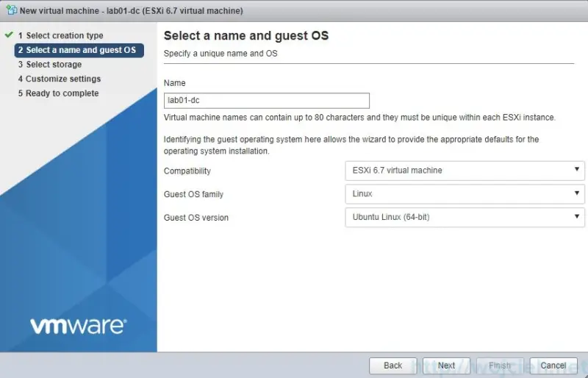
Task: Open step 4 Customize settings
Action: tap(62, 79)
